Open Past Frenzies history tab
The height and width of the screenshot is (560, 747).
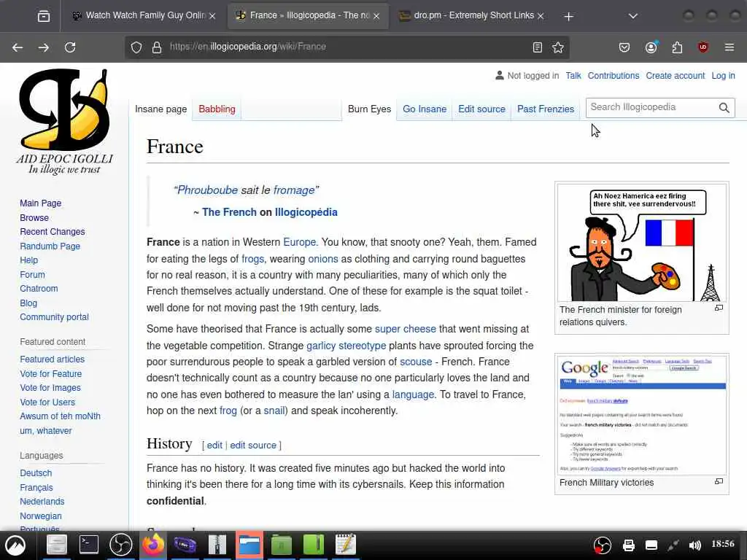[546, 109]
